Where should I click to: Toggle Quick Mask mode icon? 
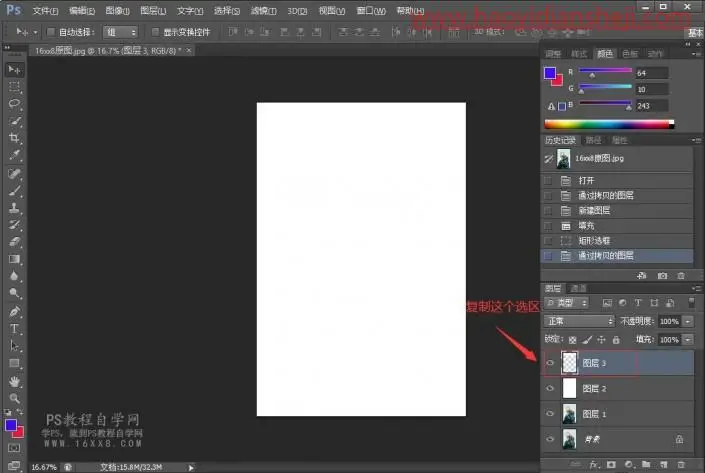(x=14, y=448)
